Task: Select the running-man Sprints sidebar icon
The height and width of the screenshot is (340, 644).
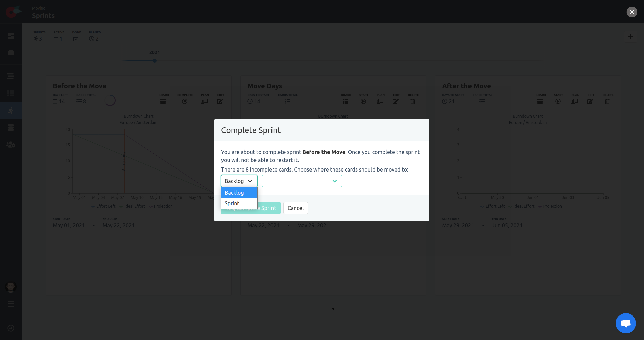Action: (11, 110)
